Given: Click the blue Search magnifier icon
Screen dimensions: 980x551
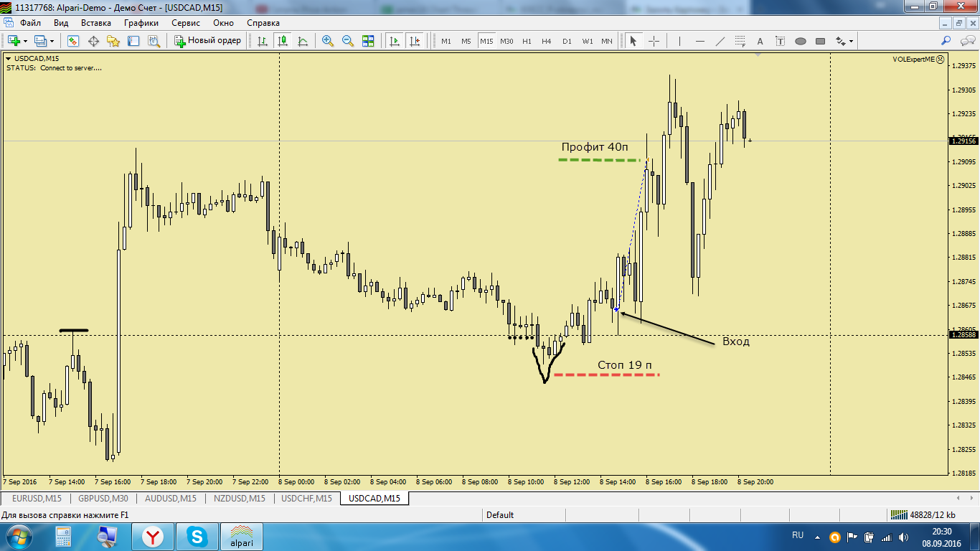Looking at the screenshot, I should click(946, 41).
